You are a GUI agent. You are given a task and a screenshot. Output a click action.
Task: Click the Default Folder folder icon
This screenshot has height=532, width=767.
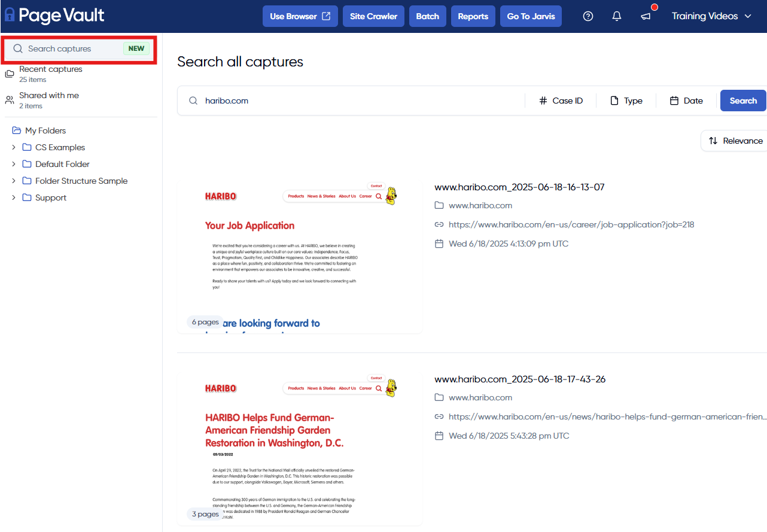[x=27, y=164]
